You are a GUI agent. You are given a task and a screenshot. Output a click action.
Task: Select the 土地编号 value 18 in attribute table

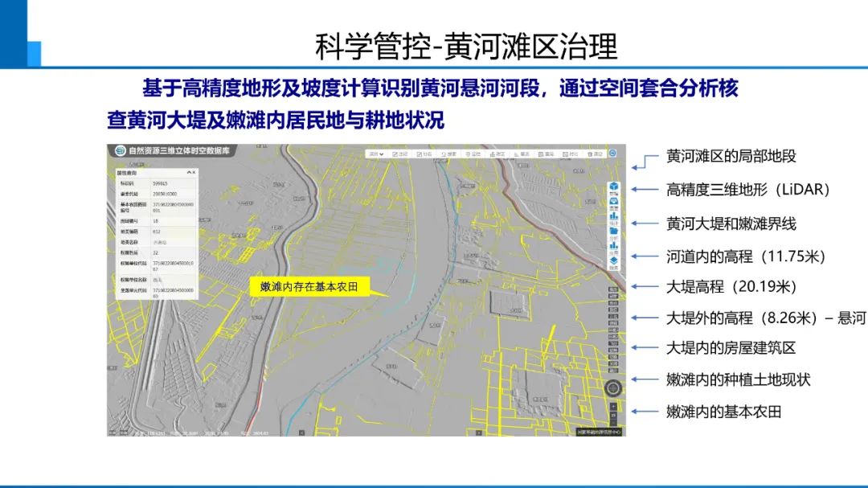coord(158,219)
